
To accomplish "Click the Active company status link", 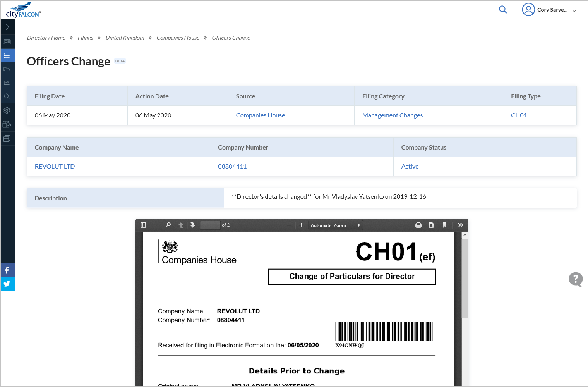I will click(x=410, y=167).
